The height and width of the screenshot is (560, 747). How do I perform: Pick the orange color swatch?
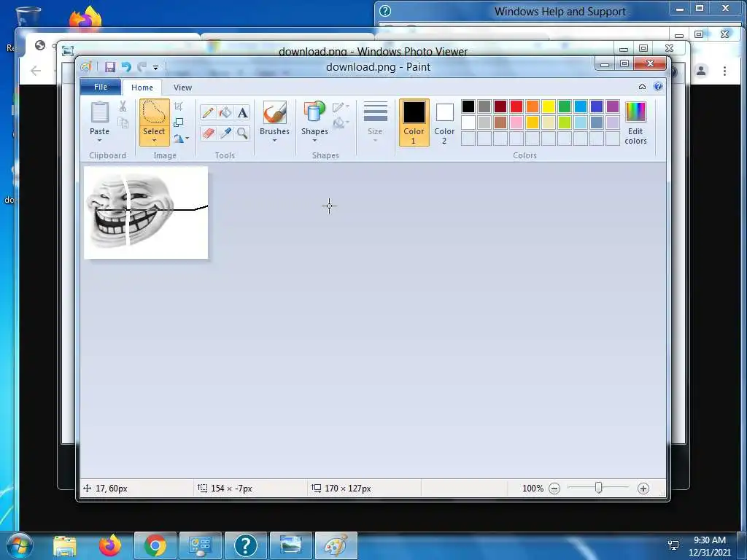pyautogui.click(x=533, y=106)
